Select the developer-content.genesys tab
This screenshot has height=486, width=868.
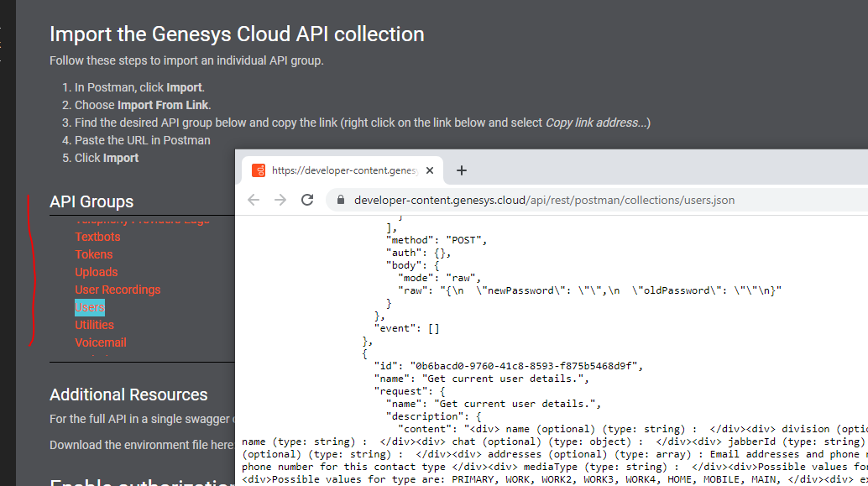tap(344, 170)
